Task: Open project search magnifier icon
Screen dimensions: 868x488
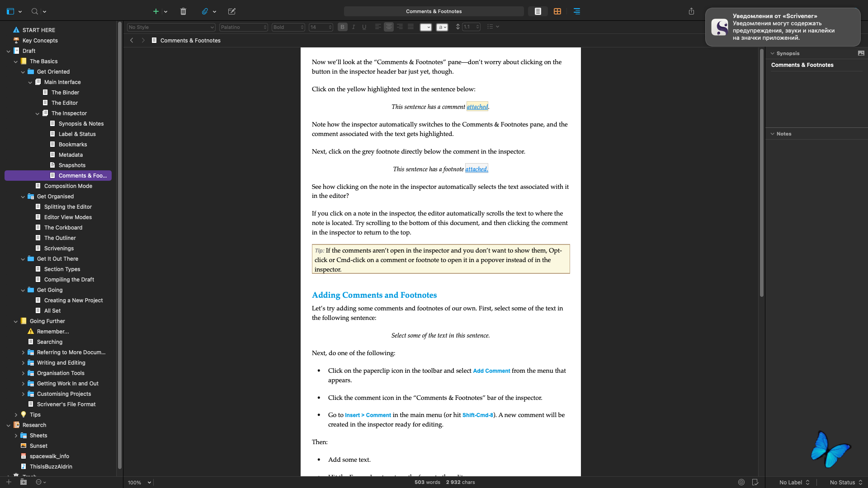Action: (x=35, y=11)
